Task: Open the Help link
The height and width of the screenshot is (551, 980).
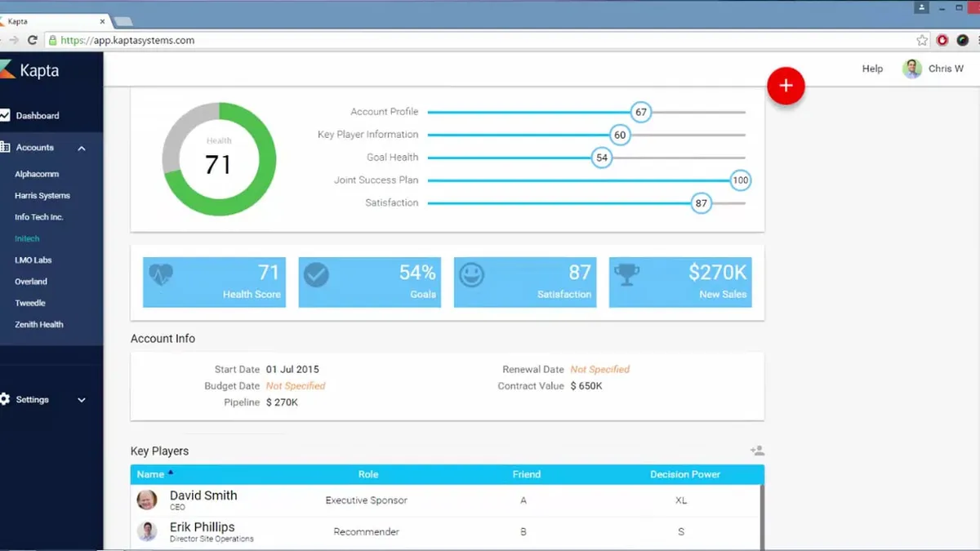Action: (872, 69)
